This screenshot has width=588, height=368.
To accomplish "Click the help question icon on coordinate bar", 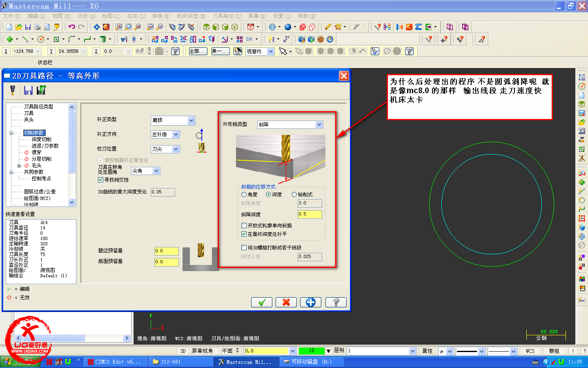I will (x=176, y=51).
